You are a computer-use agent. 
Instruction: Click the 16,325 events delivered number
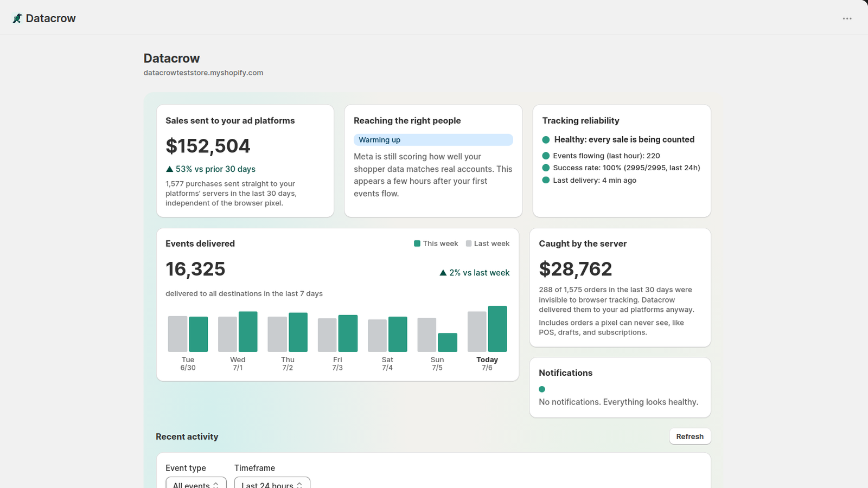click(195, 269)
